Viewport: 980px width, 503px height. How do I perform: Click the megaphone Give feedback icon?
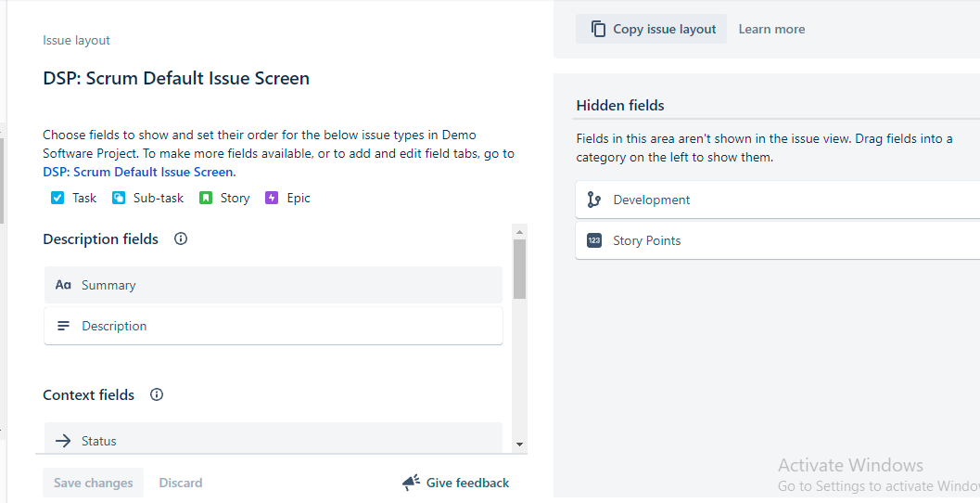tap(412, 483)
